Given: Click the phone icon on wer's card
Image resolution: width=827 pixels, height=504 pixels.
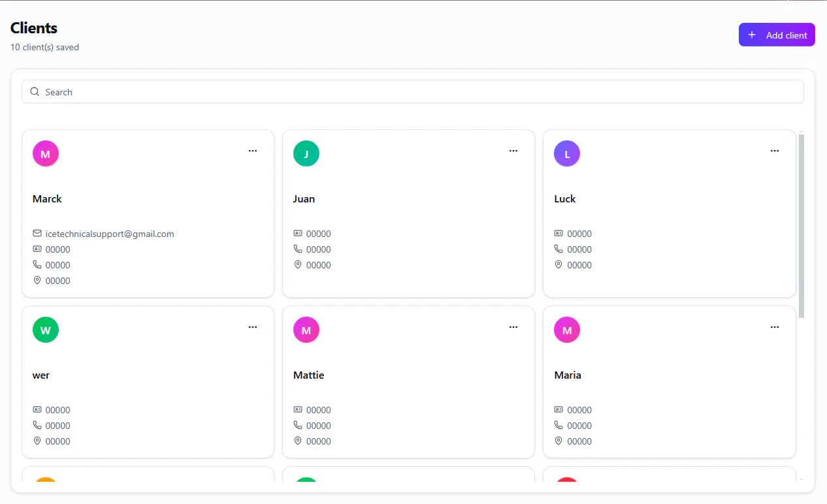Looking at the screenshot, I should click(37, 425).
